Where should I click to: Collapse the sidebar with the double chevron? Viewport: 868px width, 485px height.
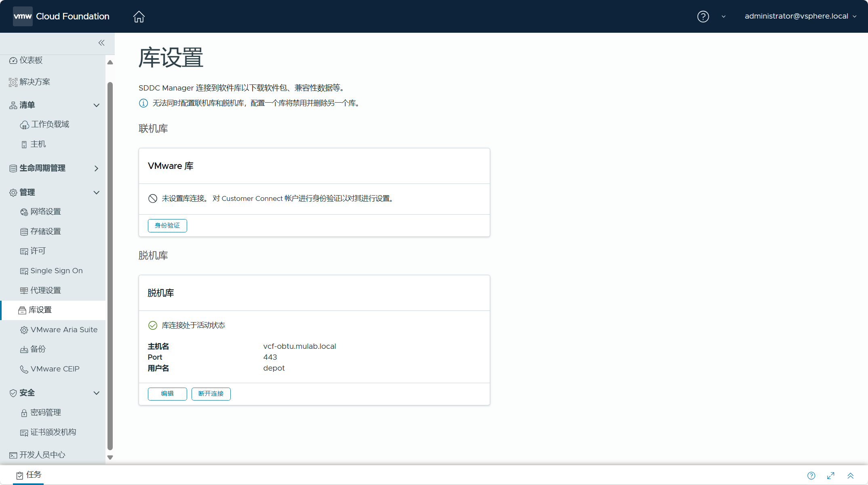click(101, 43)
